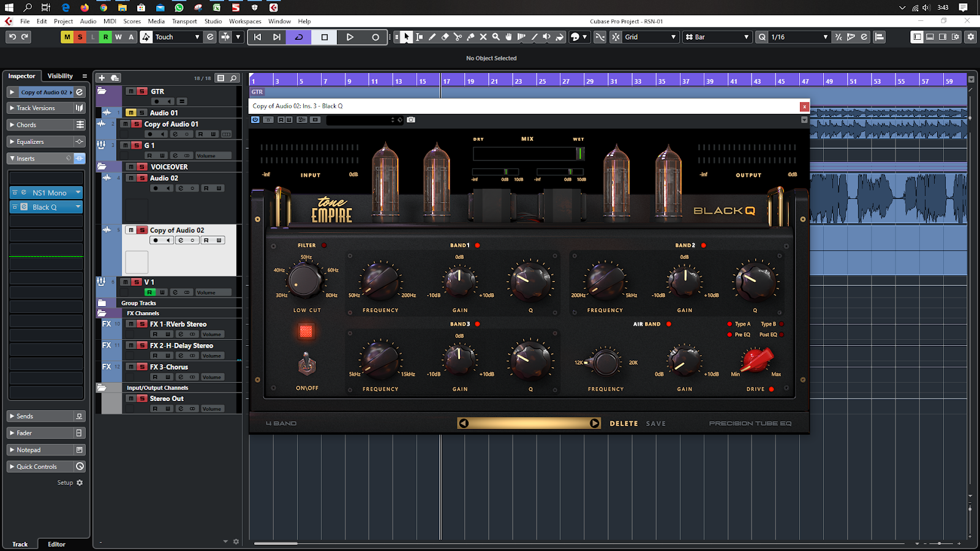Open the Workspaces menu
This screenshot has width=980, height=551.
click(x=245, y=21)
